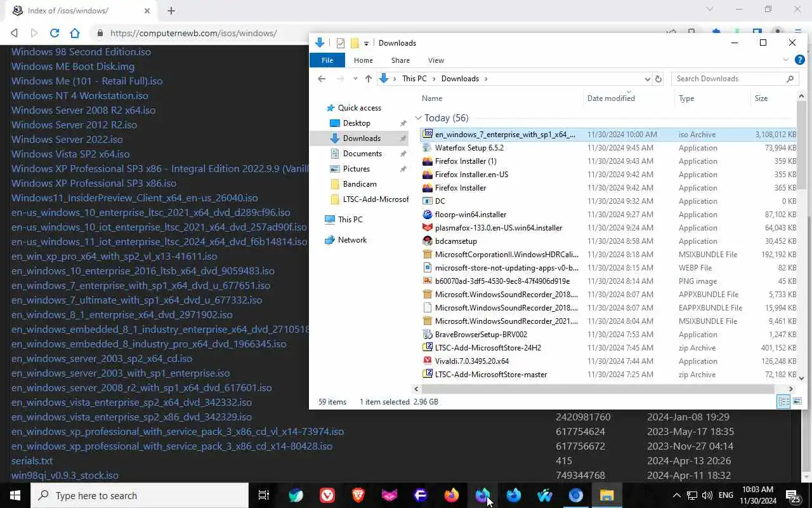Switch to large thumbnails view in status bar
This screenshot has height=508, width=812.
point(797,401)
